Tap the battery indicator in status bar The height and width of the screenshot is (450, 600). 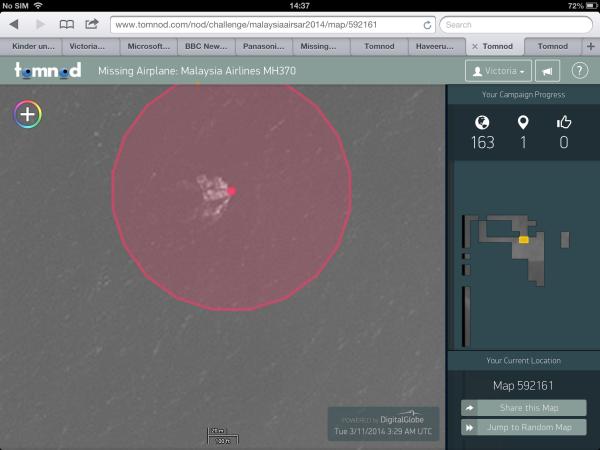[592, 6]
